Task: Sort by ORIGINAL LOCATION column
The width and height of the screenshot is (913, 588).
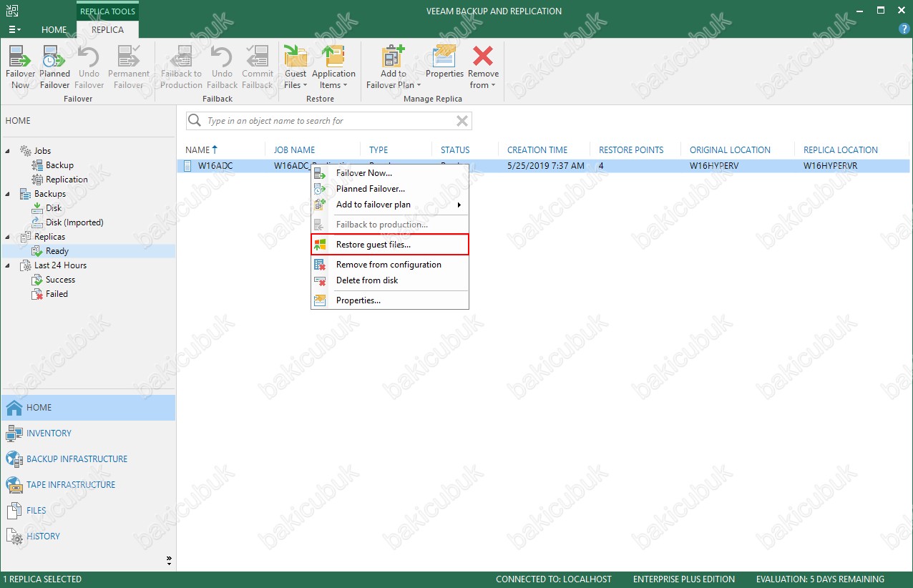Action: click(x=730, y=150)
